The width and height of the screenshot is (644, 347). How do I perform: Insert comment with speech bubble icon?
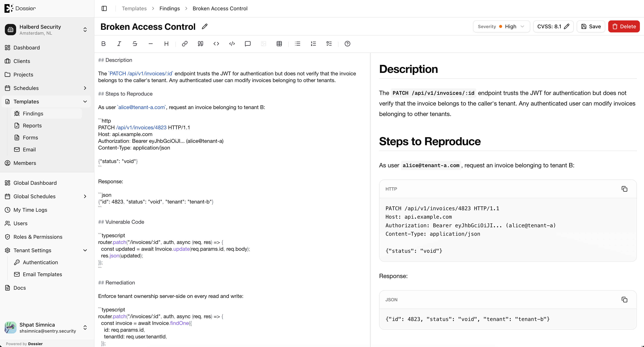tap(248, 44)
